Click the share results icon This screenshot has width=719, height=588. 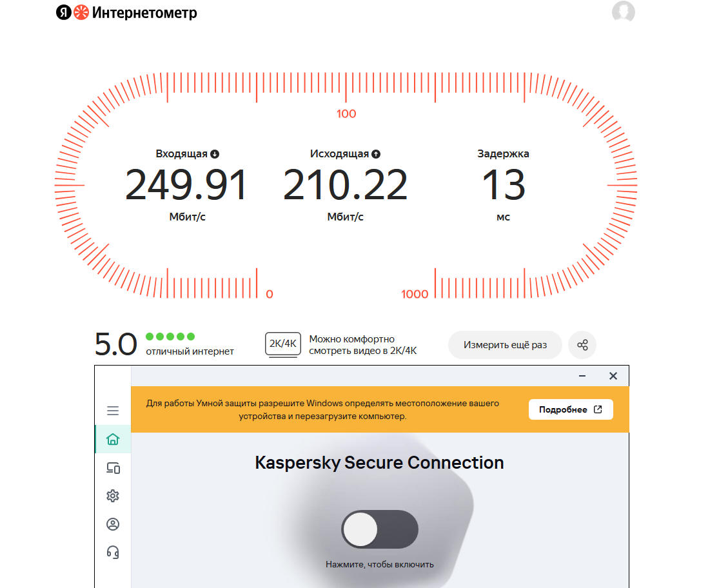(x=582, y=345)
